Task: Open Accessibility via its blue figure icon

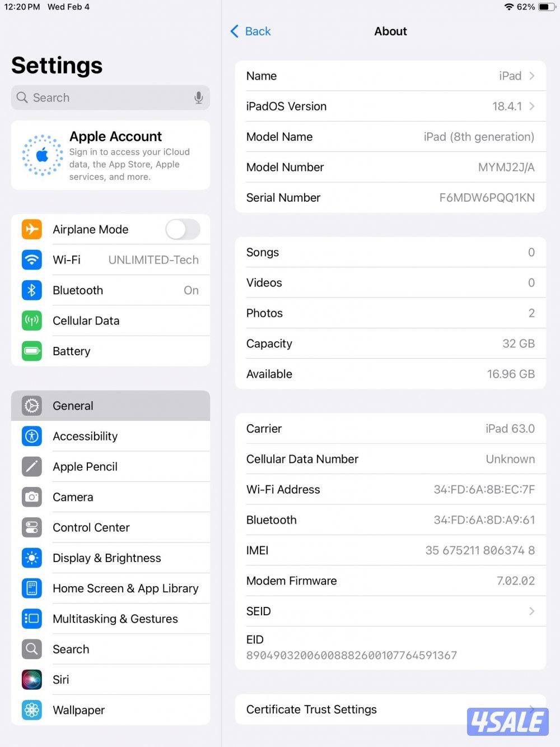Action: [x=32, y=436]
